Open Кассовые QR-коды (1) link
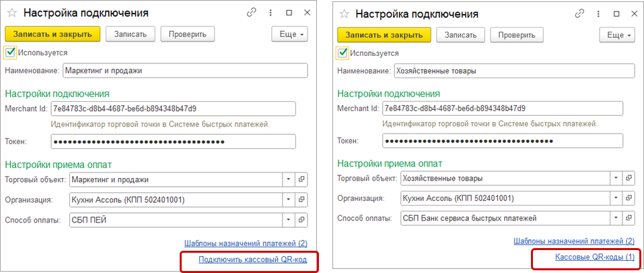Viewport: 644px width, 273px height. 595,257
